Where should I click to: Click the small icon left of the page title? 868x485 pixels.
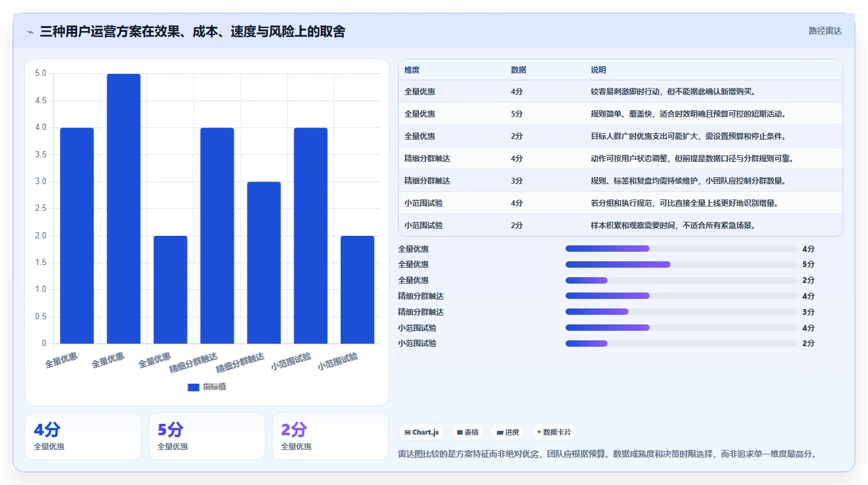click(30, 31)
